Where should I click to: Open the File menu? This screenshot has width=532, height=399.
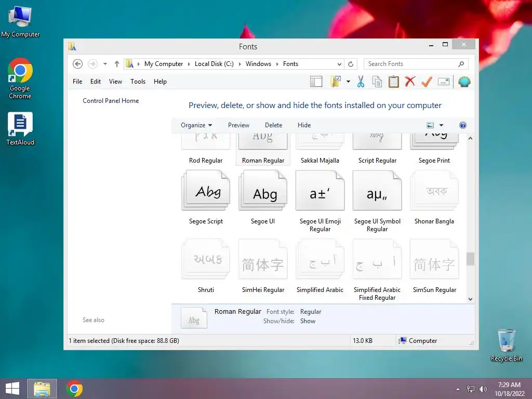[x=77, y=82]
